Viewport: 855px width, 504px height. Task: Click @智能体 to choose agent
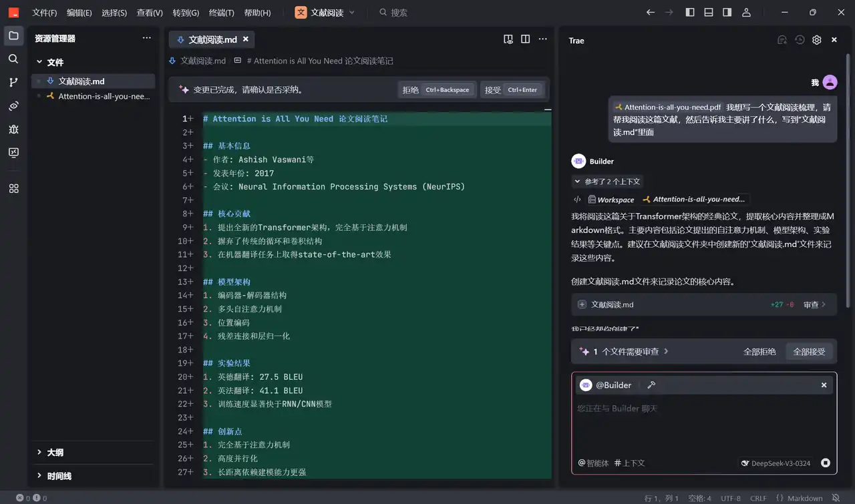click(x=593, y=463)
